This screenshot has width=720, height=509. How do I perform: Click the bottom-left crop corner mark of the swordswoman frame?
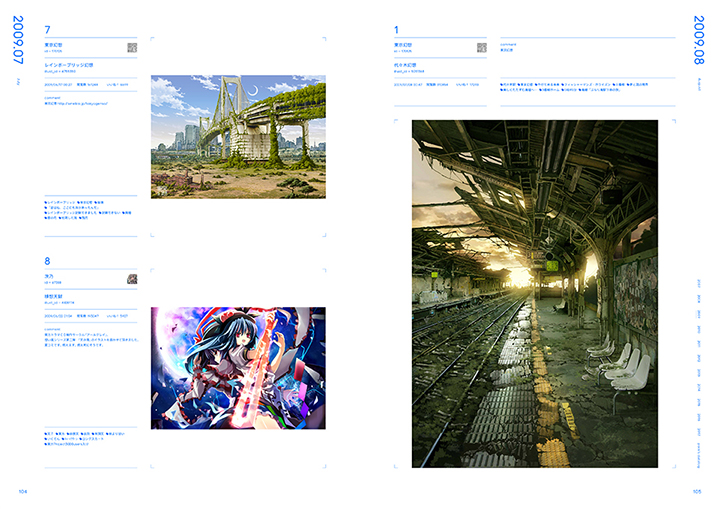153,465
